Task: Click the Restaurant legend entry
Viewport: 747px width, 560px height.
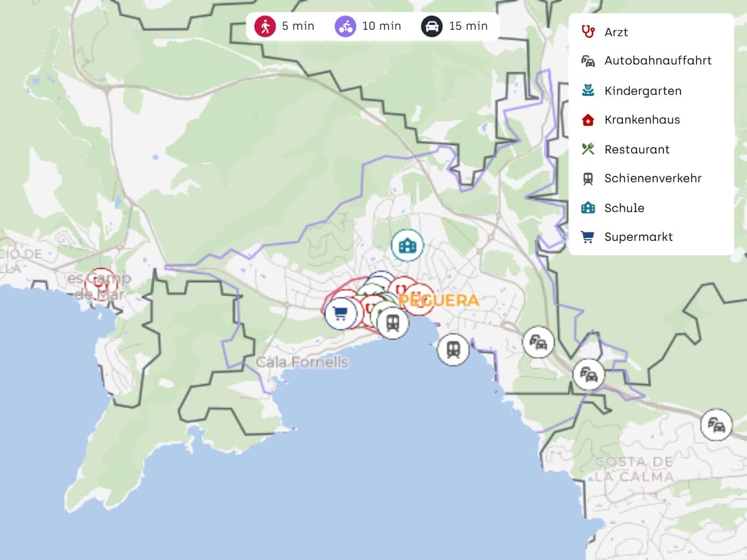Action: pyautogui.click(x=637, y=150)
